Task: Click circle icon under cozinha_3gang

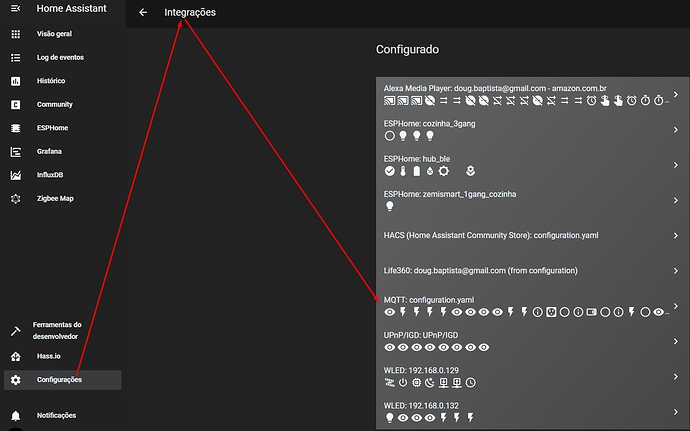Action: coord(389,136)
